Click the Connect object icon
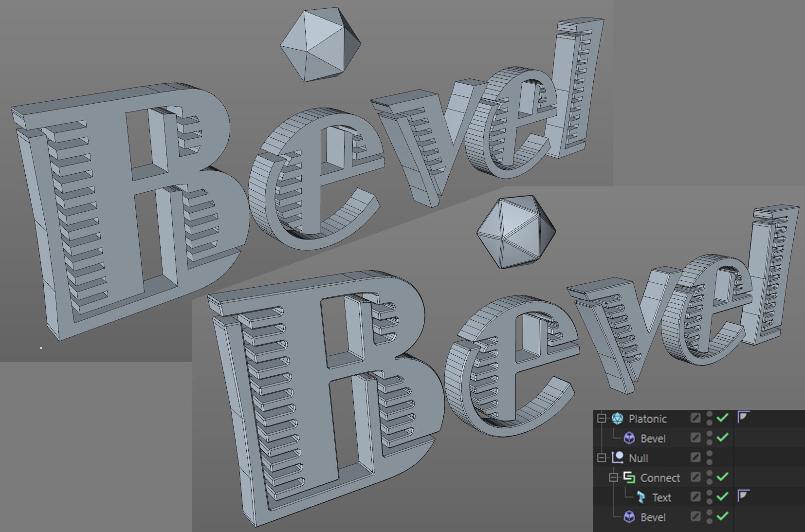 point(629,477)
